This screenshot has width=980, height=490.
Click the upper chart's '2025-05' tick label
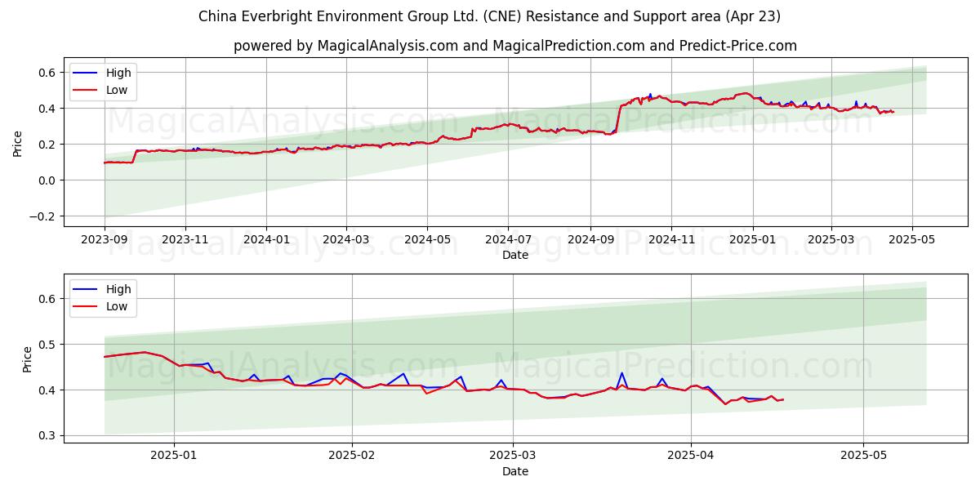click(x=911, y=241)
